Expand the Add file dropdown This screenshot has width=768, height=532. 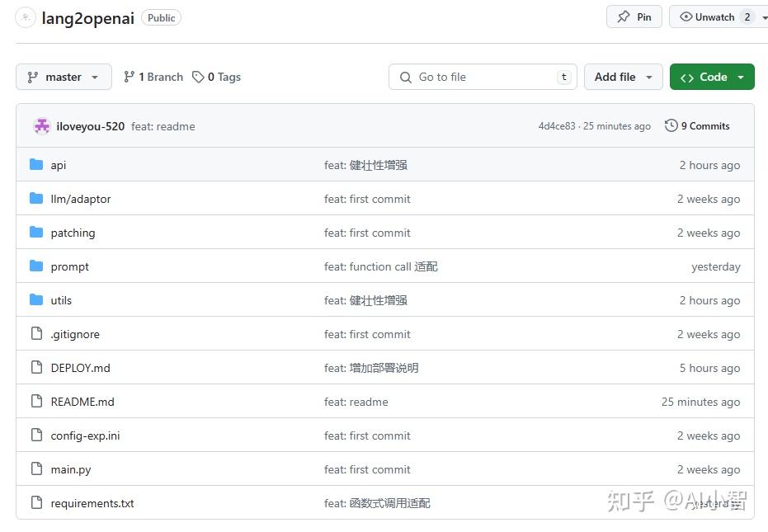pyautogui.click(x=623, y=77)
